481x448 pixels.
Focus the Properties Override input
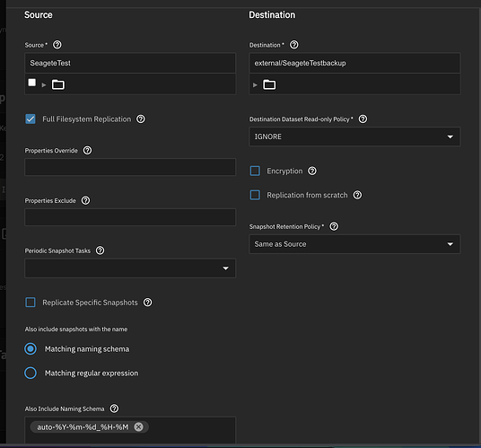(x=130, y=167)
